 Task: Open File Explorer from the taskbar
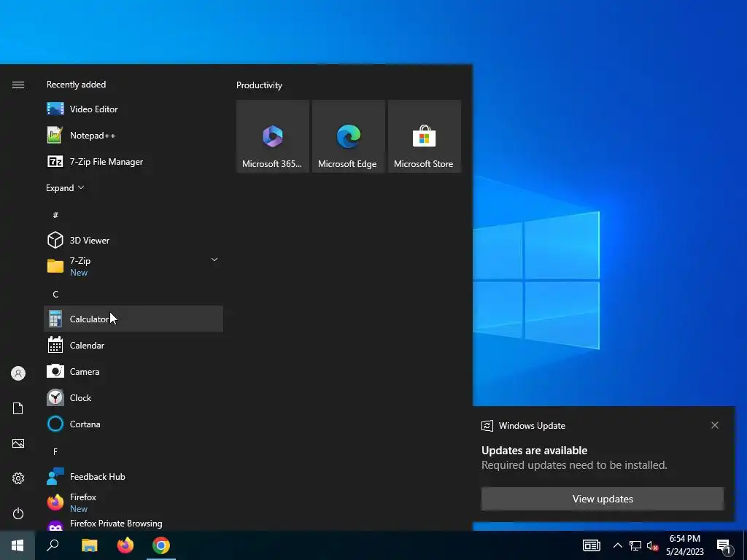(89, 545)
